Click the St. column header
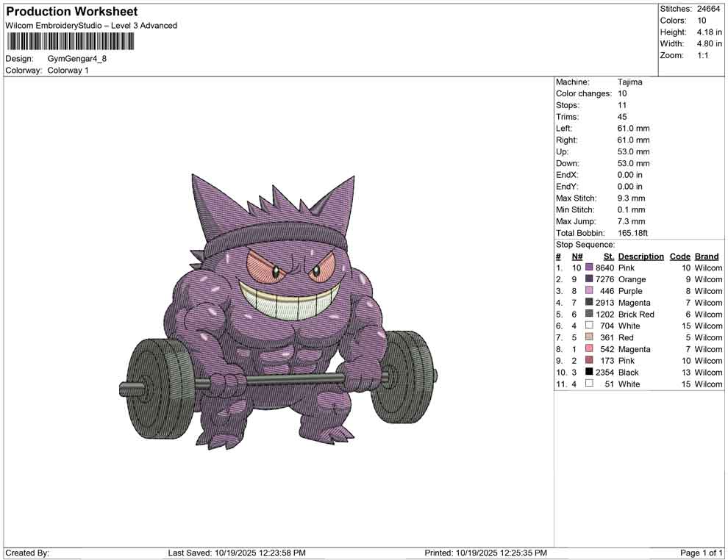This screenshot has height=560, width=728. pos(609,256)
